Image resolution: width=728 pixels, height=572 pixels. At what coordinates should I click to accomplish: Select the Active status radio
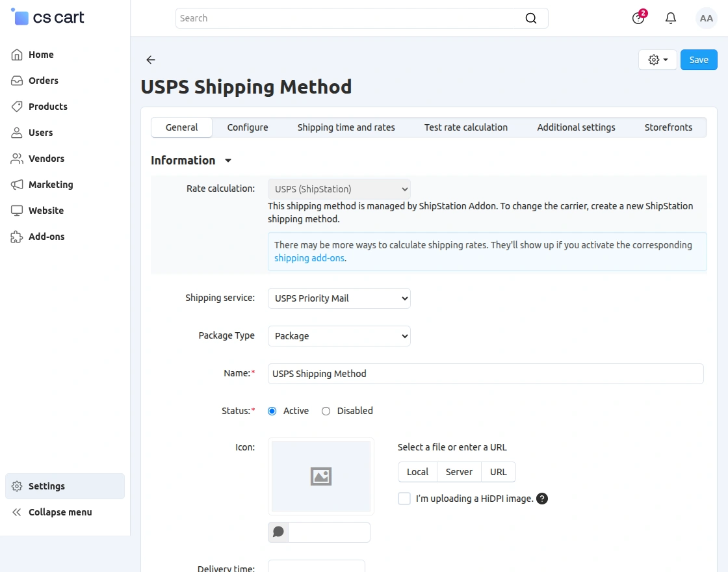point(272,411)
